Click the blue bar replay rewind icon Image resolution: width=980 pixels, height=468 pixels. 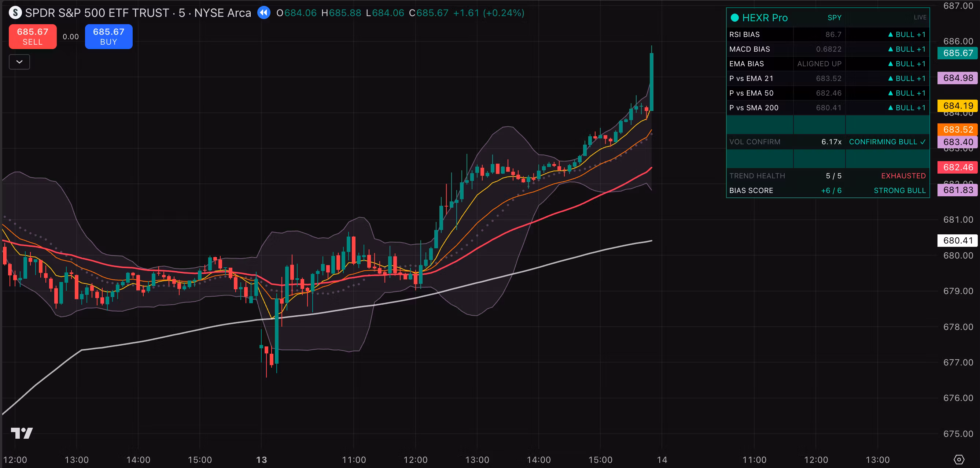pos(264,13)
